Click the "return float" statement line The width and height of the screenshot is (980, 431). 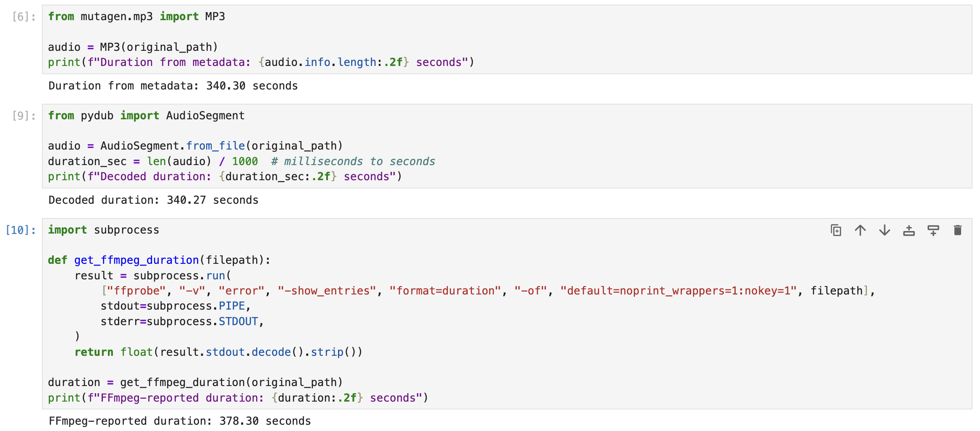click(x=218, y=352)
